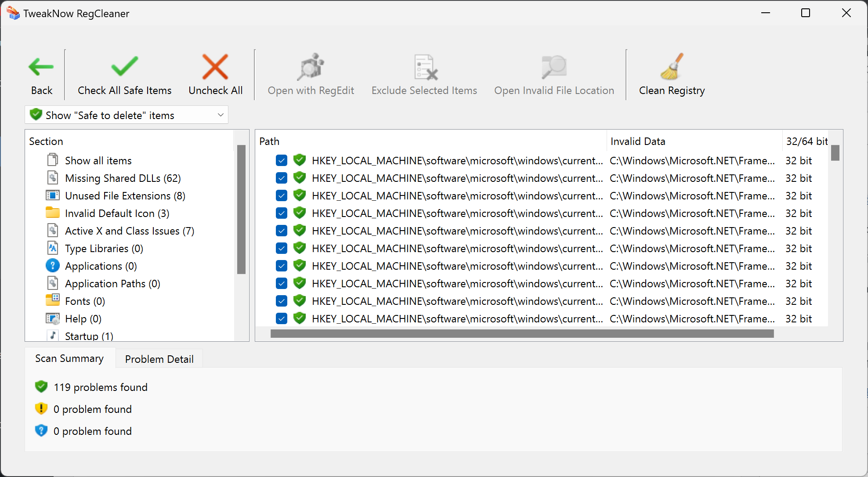
Task: Click the Section list vertical scrollbar
Action: [x=241, y=210]
